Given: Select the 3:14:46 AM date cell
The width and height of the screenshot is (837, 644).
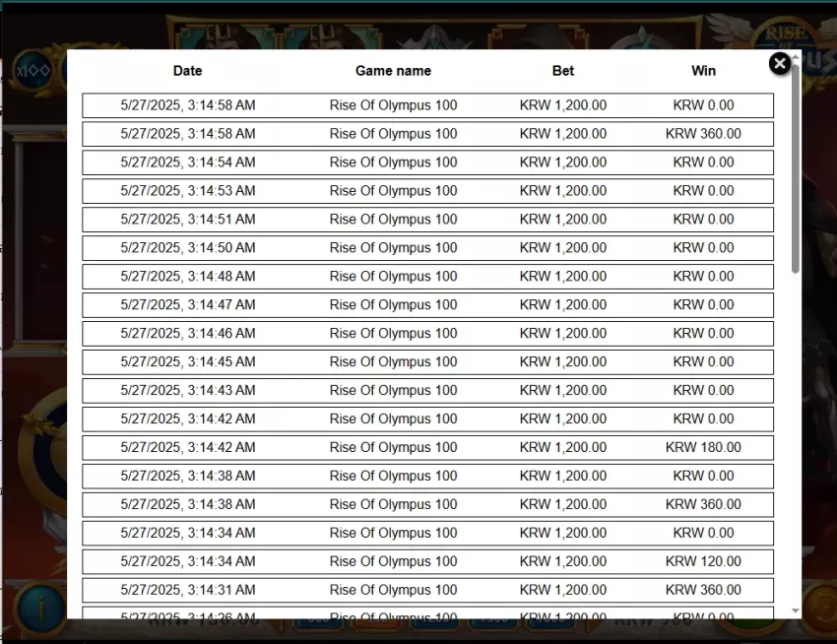Looking at the screenshot, I should 188,333.
